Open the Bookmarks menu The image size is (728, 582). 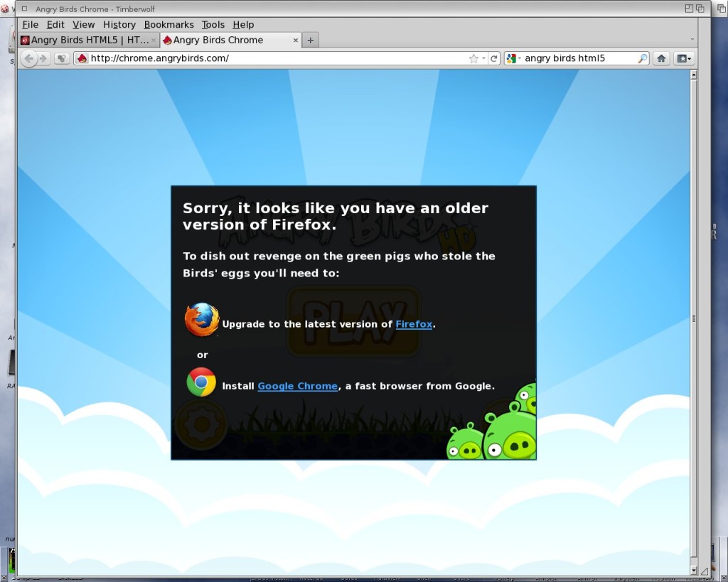[168, 25]
